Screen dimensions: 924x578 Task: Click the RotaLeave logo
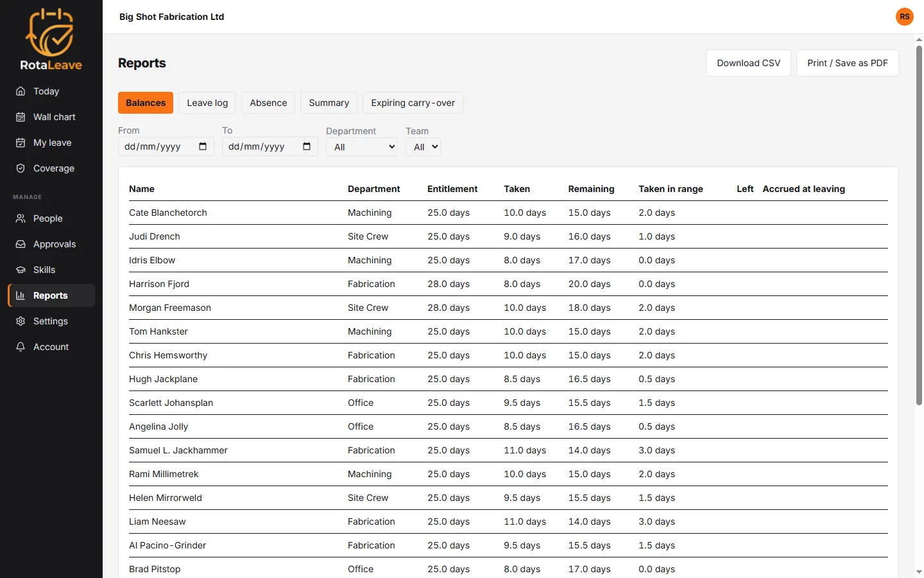[x=51, y=39]
